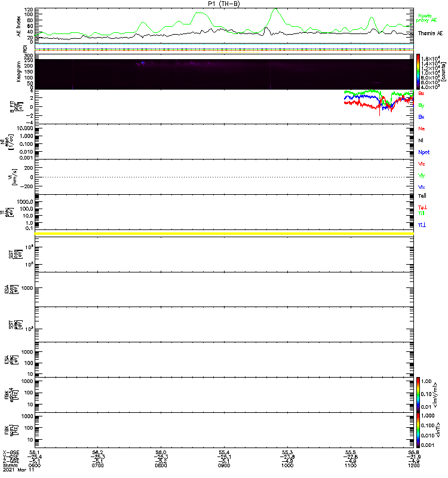The height and width of the screenshot is (478, 448).
Task: Click the '0800' time tick label
Action: (x=161, y=465)
